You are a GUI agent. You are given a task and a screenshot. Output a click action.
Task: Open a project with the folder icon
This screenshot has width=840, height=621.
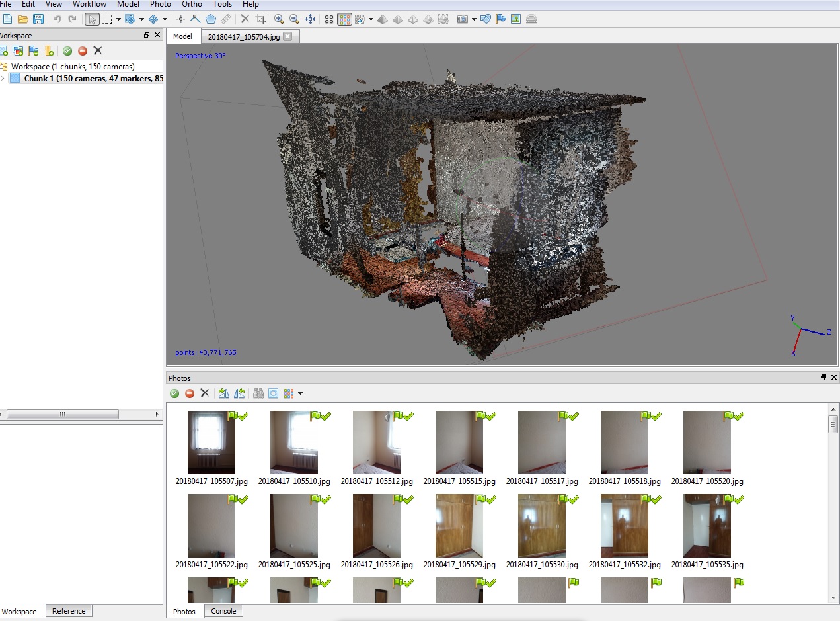(23, 19)
